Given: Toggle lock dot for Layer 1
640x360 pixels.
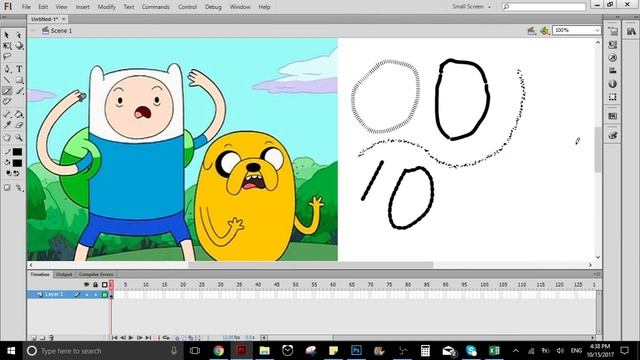Looking at the screenshot, I should coord(96,295).
